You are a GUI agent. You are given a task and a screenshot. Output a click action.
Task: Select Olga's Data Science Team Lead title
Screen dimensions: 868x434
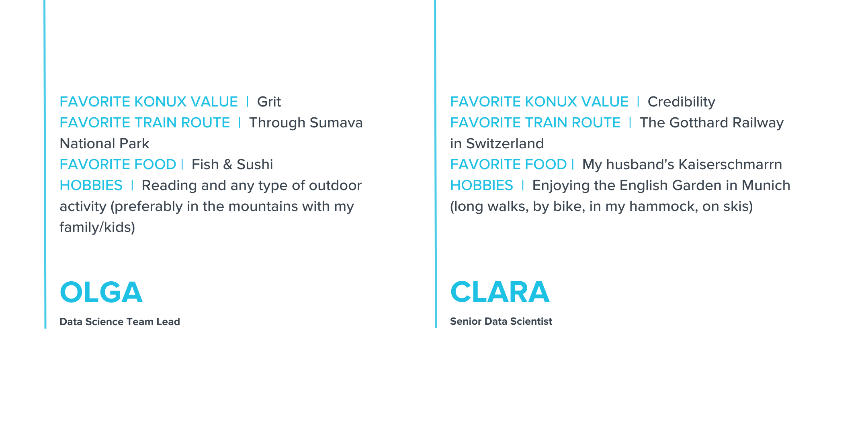[x=120, y=322]
